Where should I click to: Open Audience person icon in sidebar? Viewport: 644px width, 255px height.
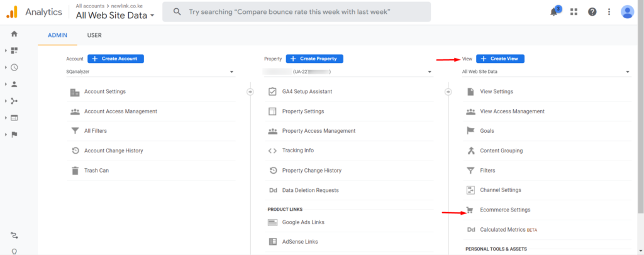14,84
